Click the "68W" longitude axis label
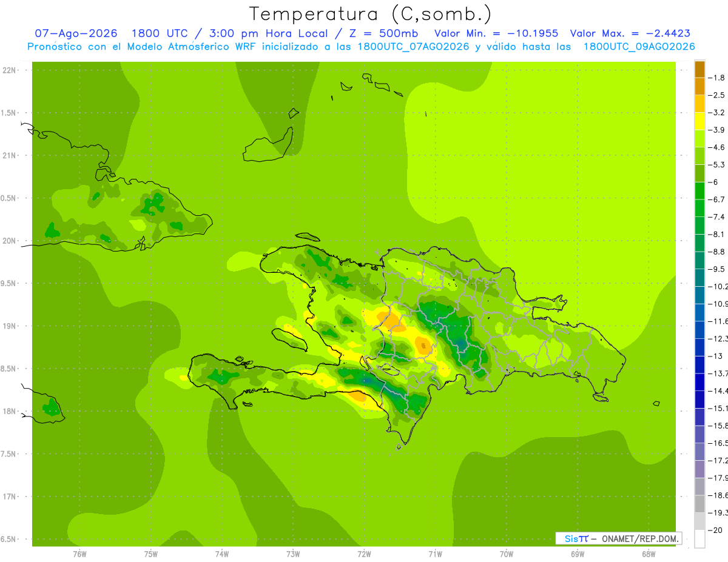The height and width of the screenshot is (562, 728). point(649,554)
